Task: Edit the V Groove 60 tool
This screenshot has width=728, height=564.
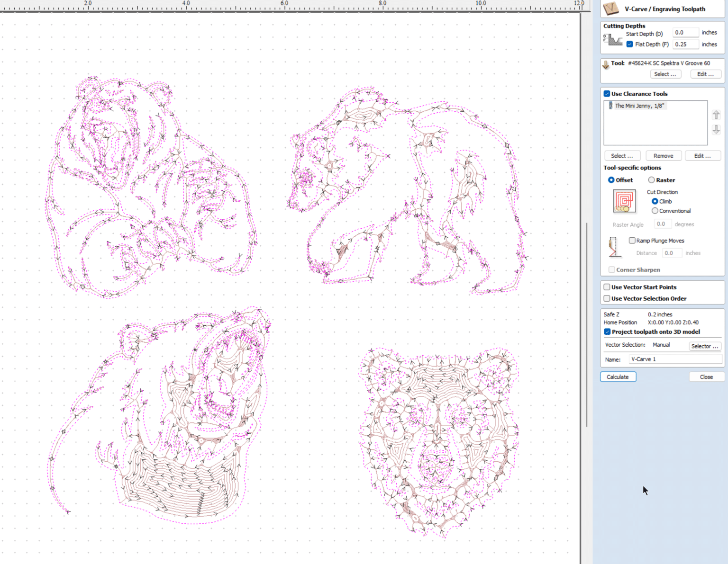Action: pos(705,74)
